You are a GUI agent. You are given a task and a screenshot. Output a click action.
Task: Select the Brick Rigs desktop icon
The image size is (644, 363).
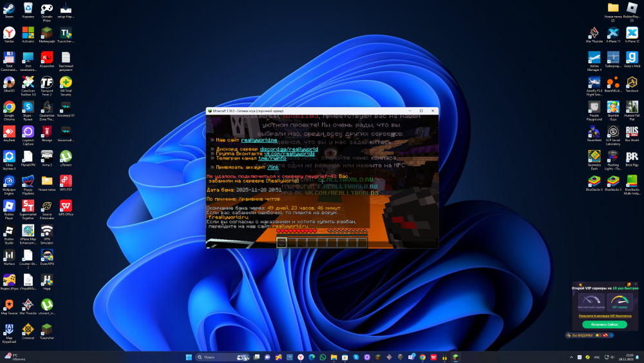tap(632, 158)
